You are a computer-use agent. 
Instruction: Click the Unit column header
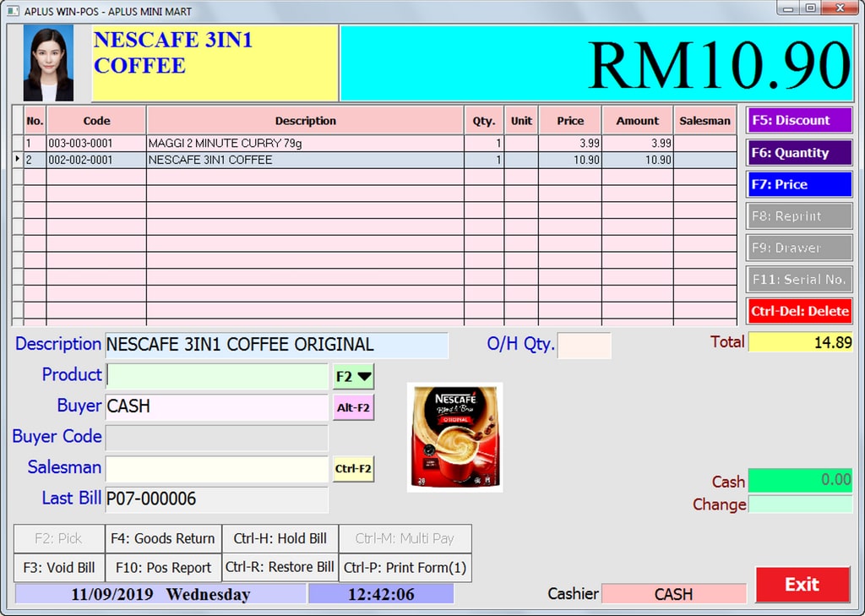[521, 120]
